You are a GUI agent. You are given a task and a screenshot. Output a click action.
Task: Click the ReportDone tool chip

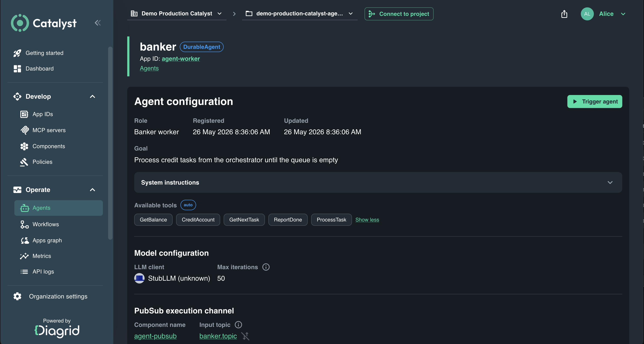click(x=288, y=220)
